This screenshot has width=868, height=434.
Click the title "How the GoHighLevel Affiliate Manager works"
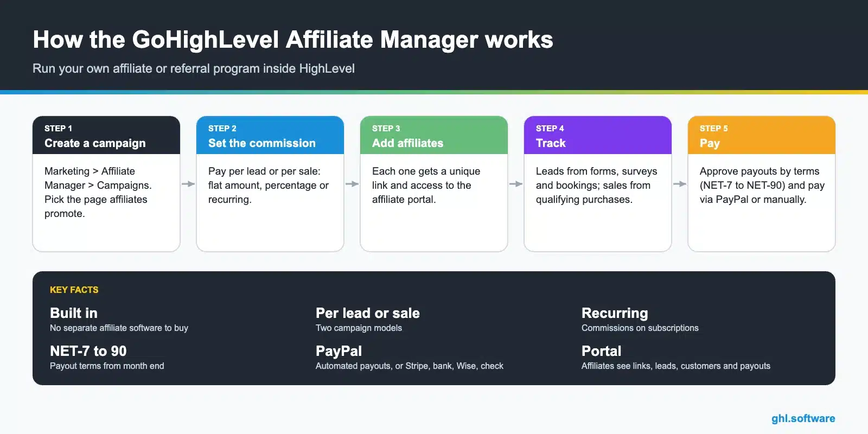tap(293, 40)
